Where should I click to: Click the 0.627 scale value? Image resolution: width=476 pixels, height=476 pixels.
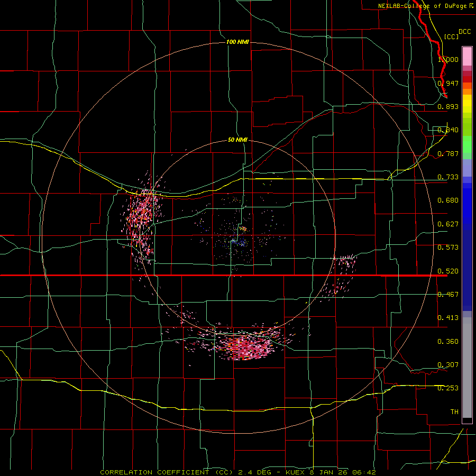pos(448,224)
